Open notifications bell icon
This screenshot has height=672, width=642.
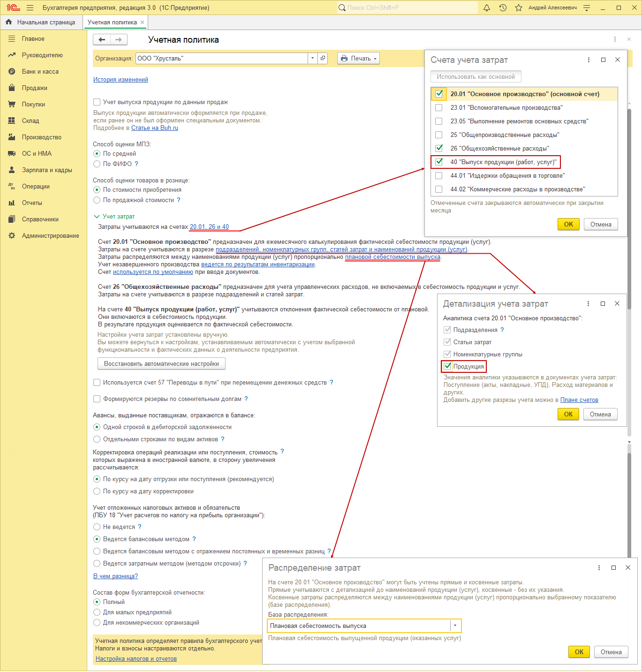(x=487, y=8)
